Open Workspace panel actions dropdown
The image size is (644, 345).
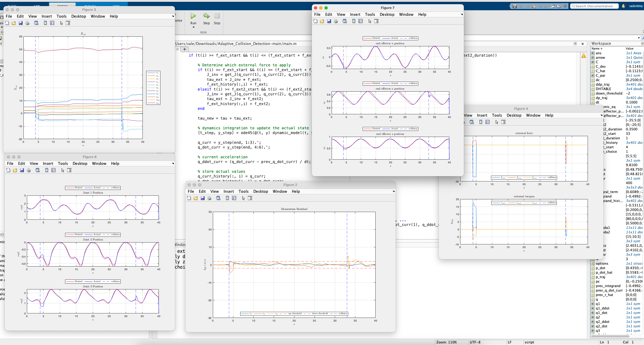pyautogui.click(x=642, y=44)
